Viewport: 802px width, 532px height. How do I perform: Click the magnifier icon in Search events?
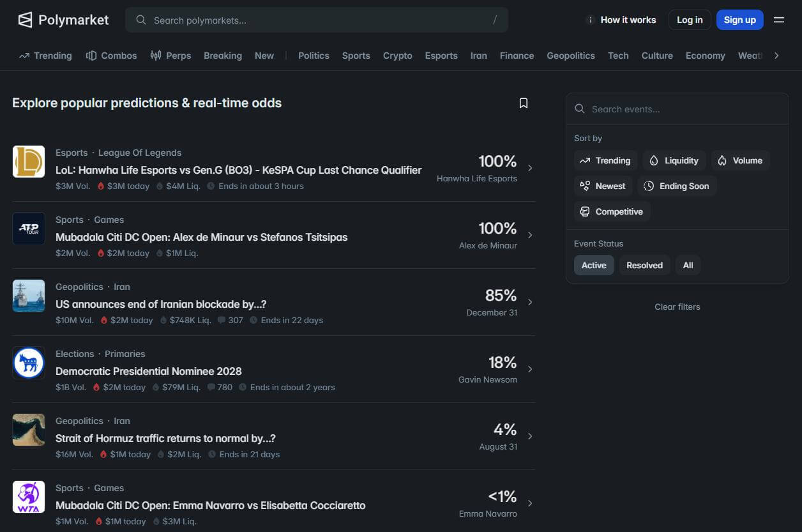coord(580,109)
